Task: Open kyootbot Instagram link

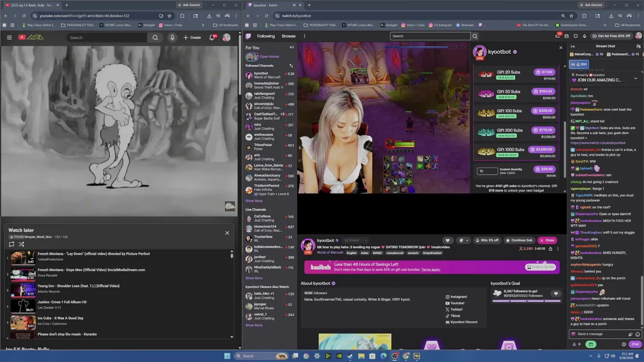Action: [456, 297]
